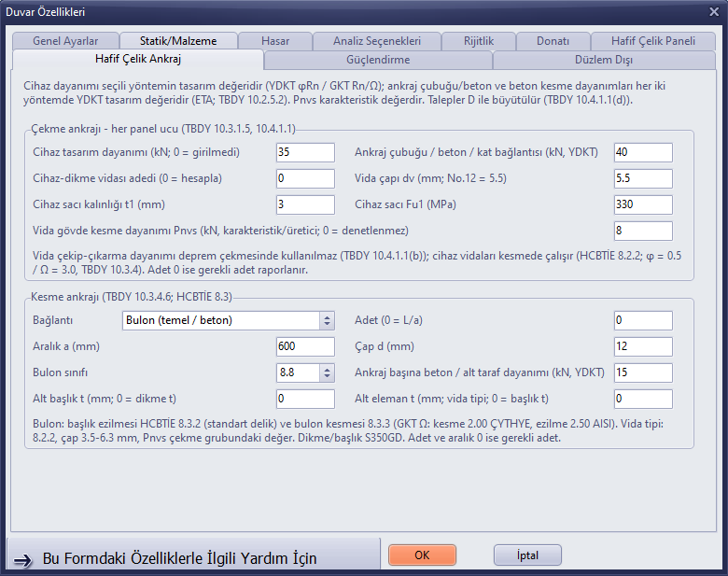Switch to the Statik/Malzeme tab
Viewport: 728px width, 576px height.
178,41
